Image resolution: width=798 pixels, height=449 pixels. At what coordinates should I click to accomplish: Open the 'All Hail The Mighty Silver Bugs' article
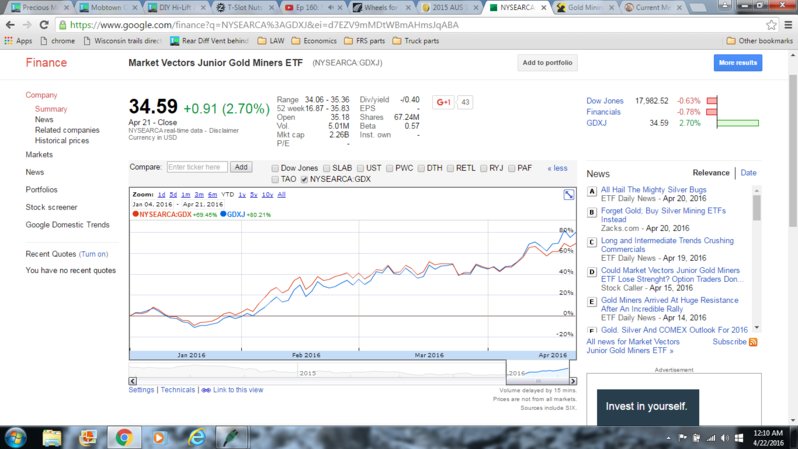tap(653, 189)
